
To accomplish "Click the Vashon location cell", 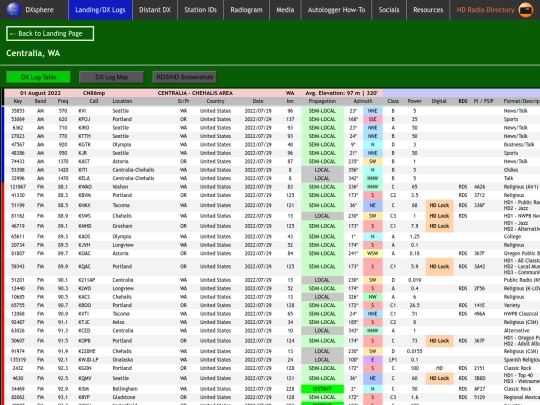I will pos(120,187).
